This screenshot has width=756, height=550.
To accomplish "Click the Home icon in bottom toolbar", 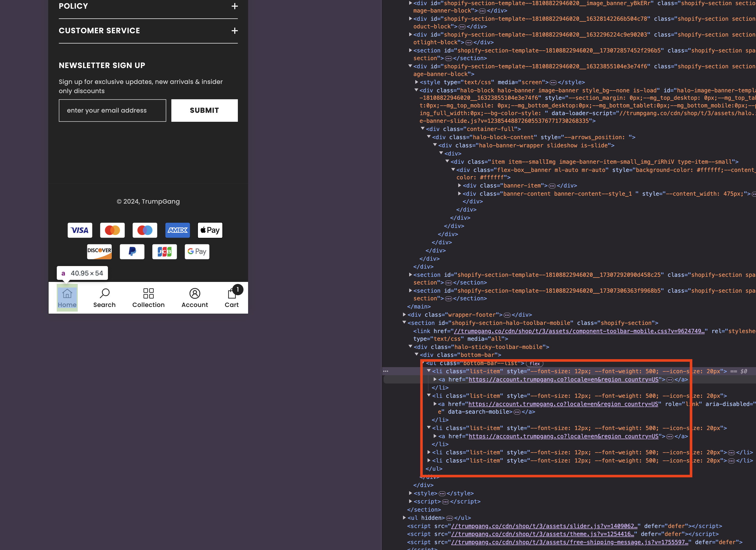I will (67, 294).
